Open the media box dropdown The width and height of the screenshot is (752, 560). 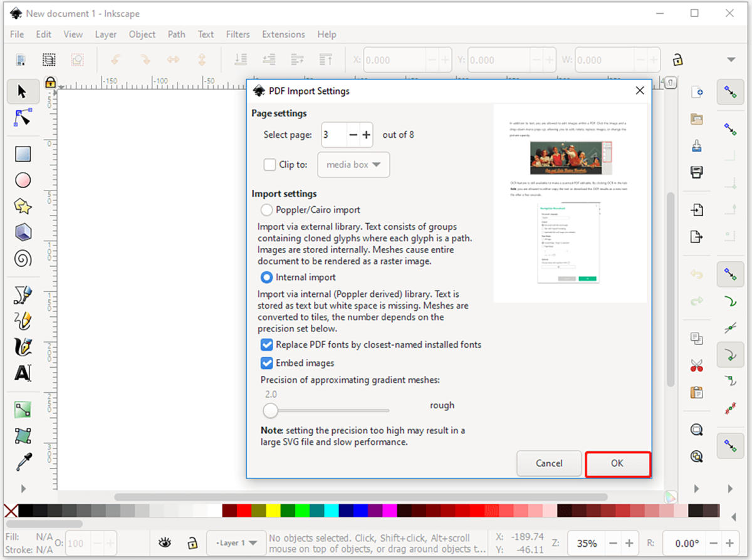[x=353, y=164]
